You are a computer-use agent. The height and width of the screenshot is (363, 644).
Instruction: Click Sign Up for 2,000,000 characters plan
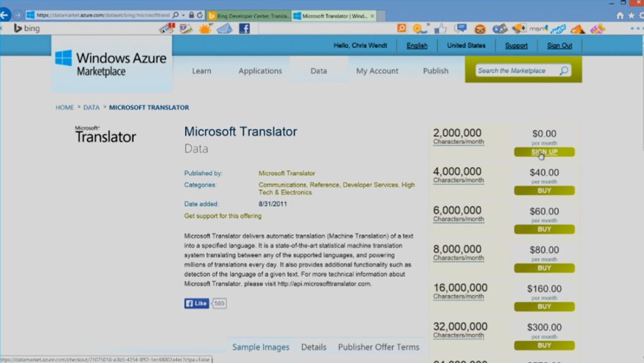(544, 152)
